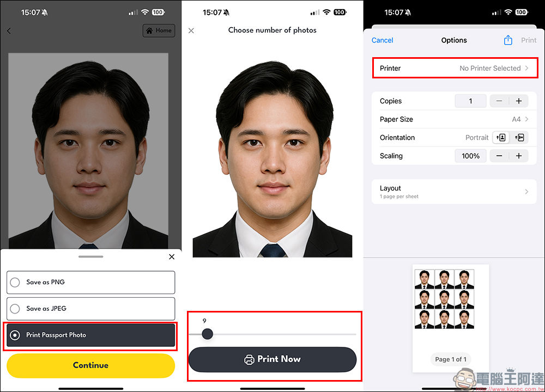Open the Printer selection row
Screen dimensions: 545x392
tap(455, 68)
